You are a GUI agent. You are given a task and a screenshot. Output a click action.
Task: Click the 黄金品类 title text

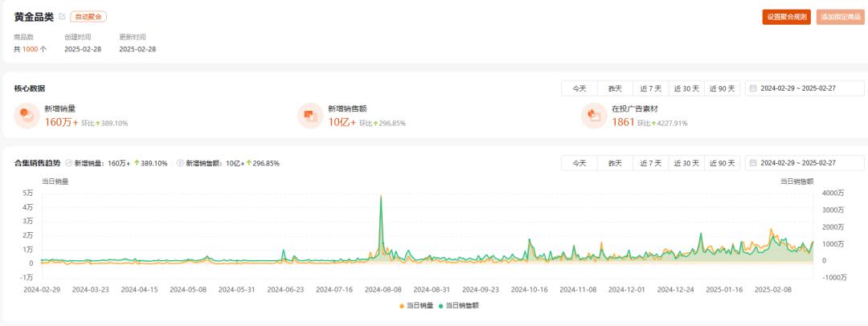tap(34, 17)
